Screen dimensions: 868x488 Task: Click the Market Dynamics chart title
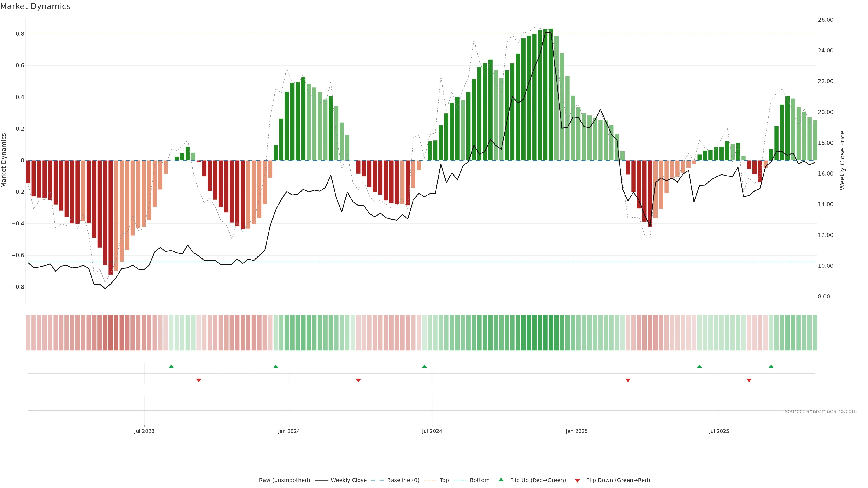pos(35,6)
